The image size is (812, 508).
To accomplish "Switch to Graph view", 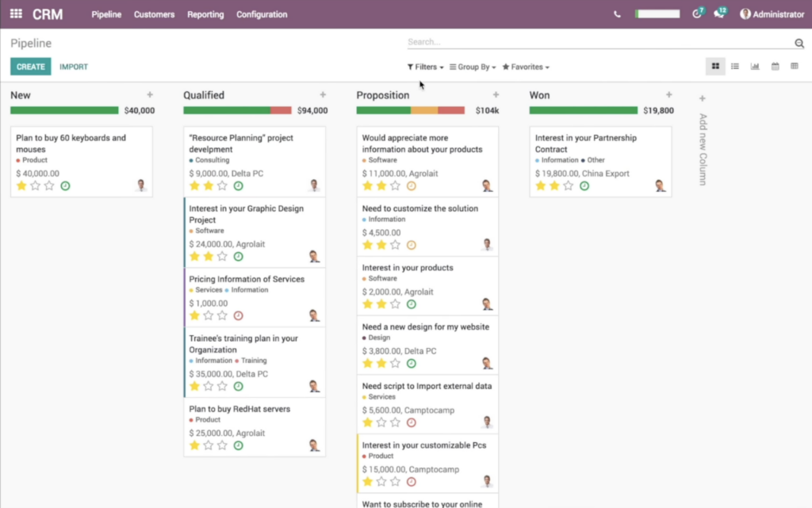I will coord(755,67).
